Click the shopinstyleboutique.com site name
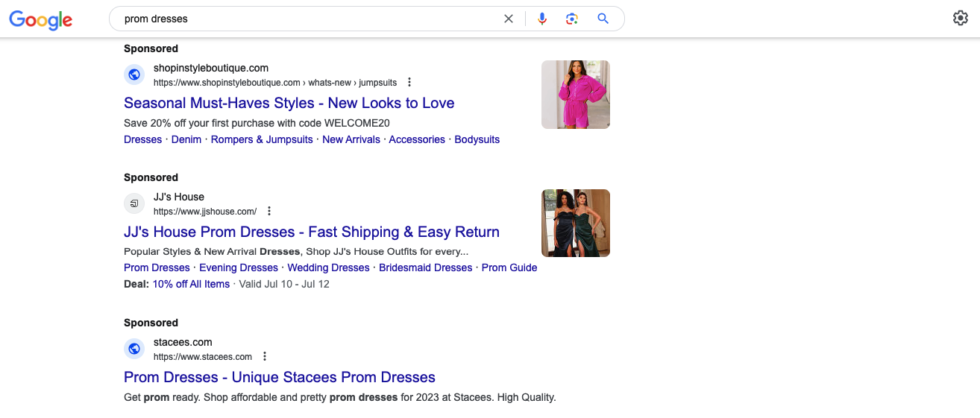 (x=211, y=68)
